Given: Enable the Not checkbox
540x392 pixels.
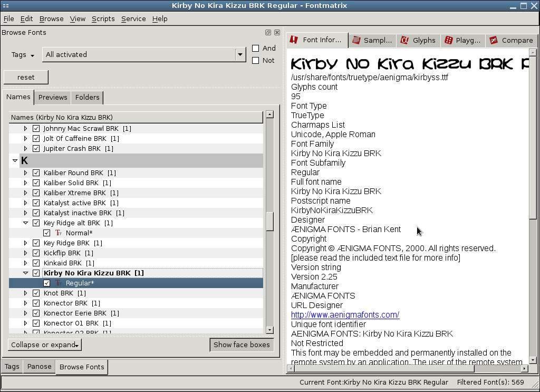Looking at the screenshot, I should pyautogui.click(x=256, y=60).
